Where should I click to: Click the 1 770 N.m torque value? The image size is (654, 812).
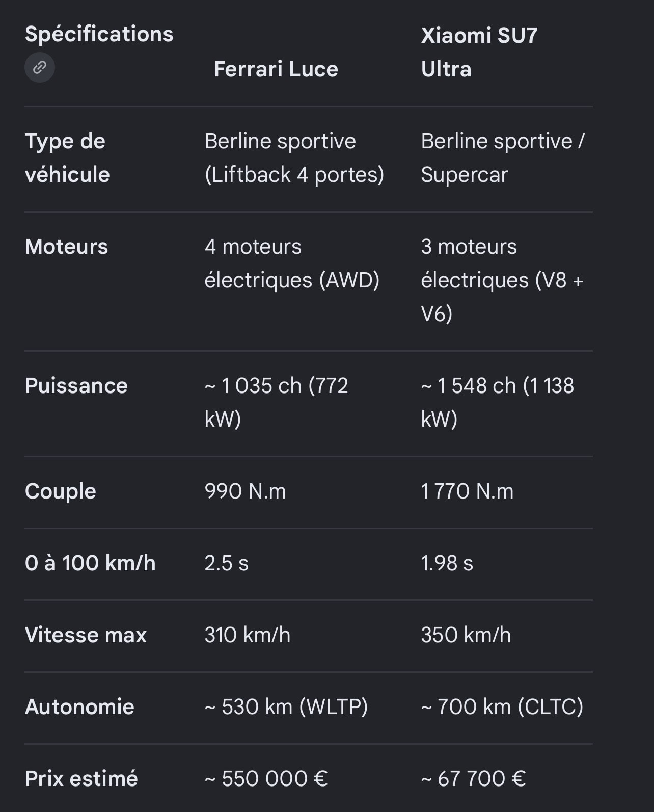tap(467, 491)
